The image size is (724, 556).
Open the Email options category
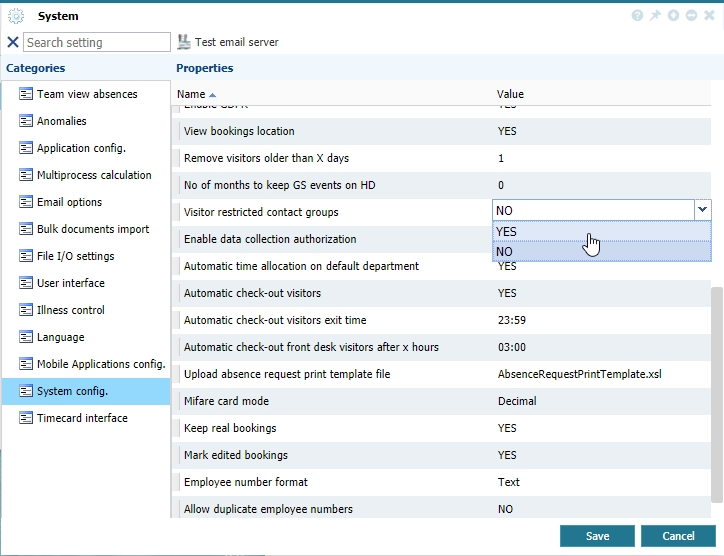(69, 202)
